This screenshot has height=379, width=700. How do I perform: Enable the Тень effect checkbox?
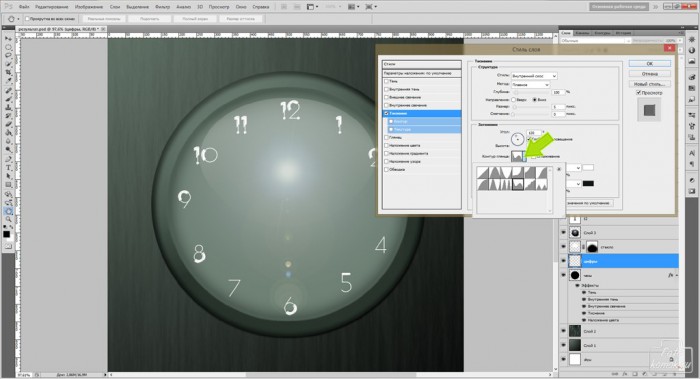(x=387, y=81)
